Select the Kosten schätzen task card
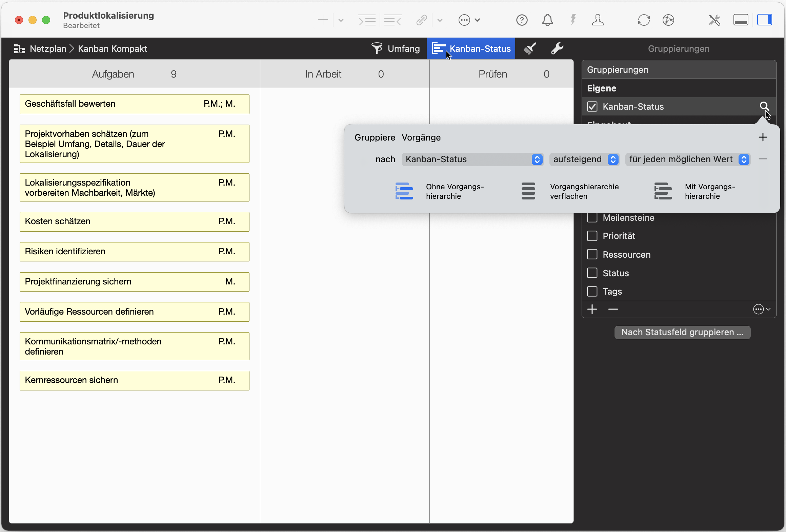The height and width of the screenshot is (532, 786). (134, 221)
